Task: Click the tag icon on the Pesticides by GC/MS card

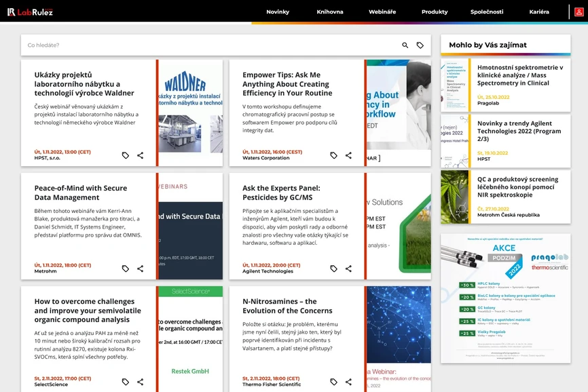Action: 333,268
